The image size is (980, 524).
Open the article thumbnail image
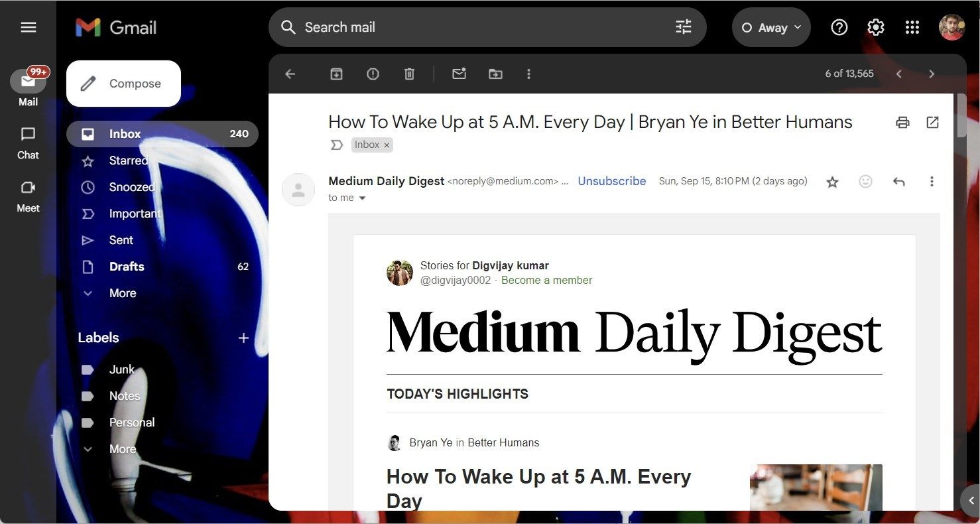pos(816,488)
